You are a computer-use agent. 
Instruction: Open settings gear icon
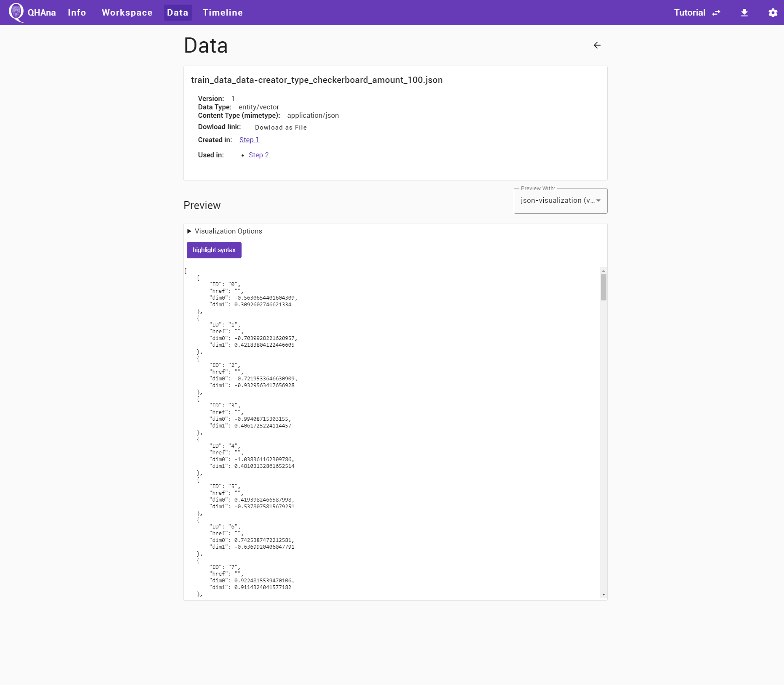pyautogui.click(x=773, y=13)
